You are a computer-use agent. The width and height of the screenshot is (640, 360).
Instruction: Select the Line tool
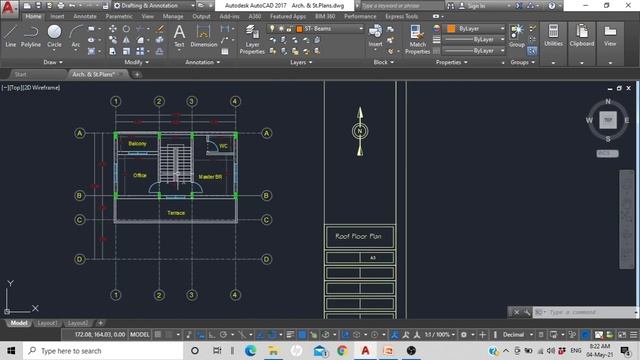[10, 36]
